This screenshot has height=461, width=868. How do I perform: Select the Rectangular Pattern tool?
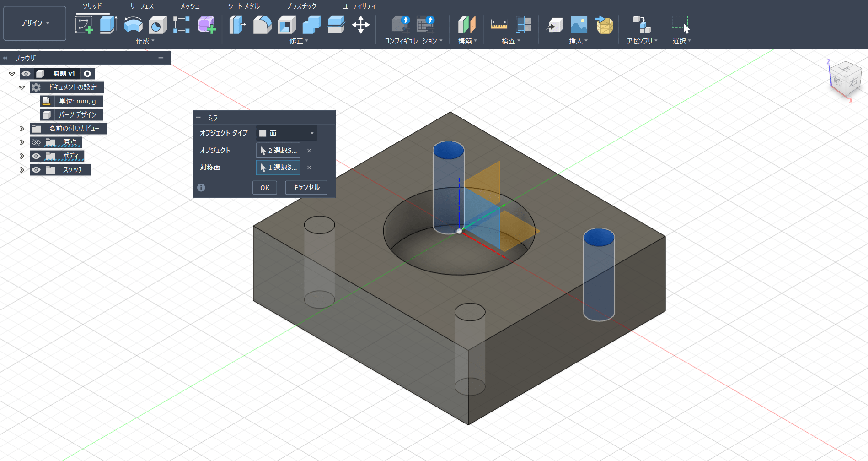(182, 25)
